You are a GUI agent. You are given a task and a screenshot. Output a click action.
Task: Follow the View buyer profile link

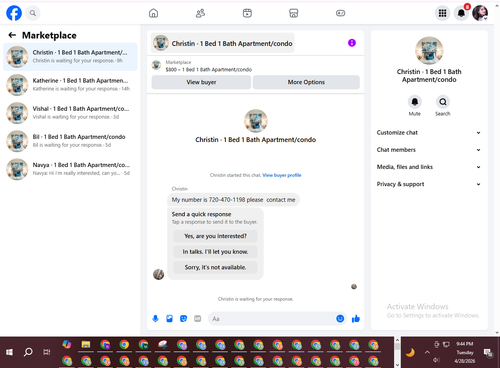click(282, 175)
